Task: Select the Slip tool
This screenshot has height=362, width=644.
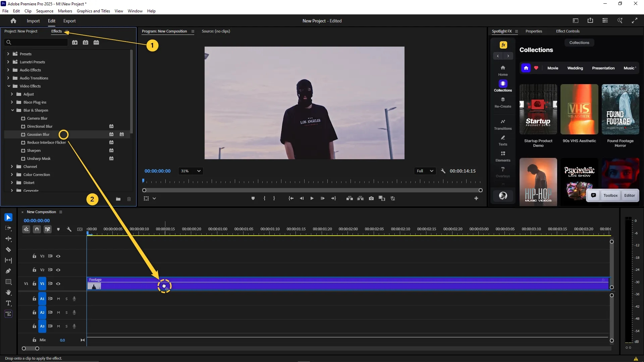Action: click(x=8, y=260)
